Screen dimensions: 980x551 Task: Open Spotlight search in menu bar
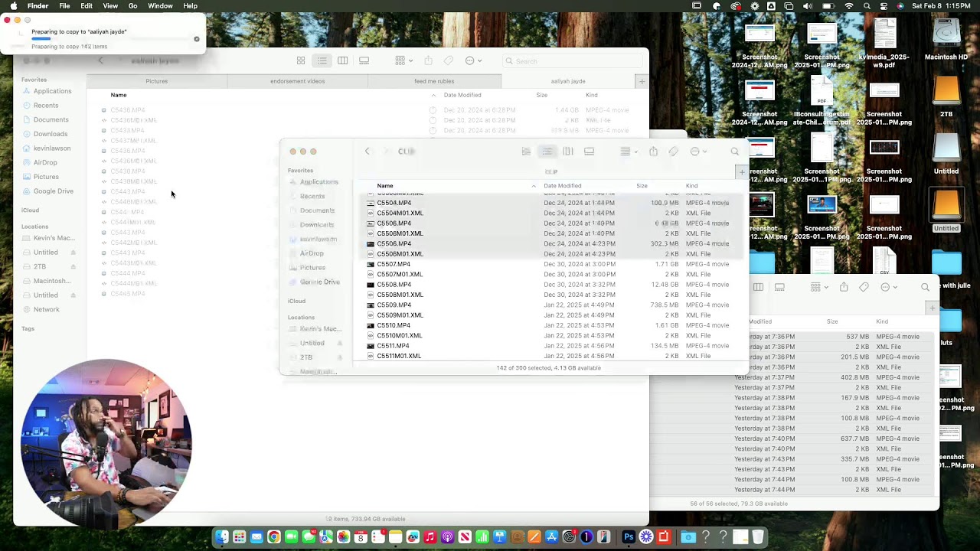coord(867,6)
